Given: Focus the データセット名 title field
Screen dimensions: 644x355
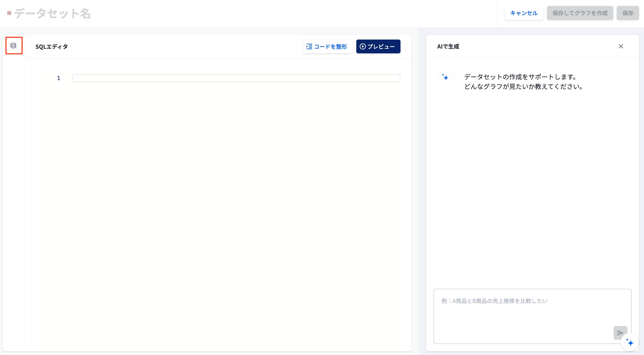Looking at the screenshot, I should point(52,13).
